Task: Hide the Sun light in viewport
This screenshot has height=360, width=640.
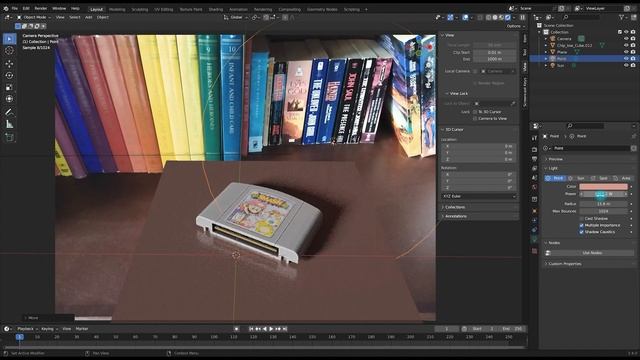Action: click(x=626, y=65)
